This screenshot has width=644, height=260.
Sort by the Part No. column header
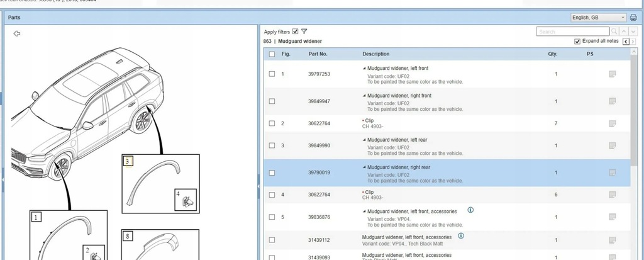pos(318,54)
